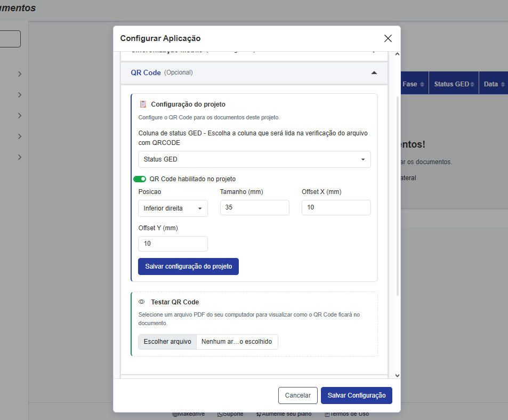Screen dimensions: 508x420
Task: Click the Tamanho (mm) input field
Action: (x=254, y=207)
